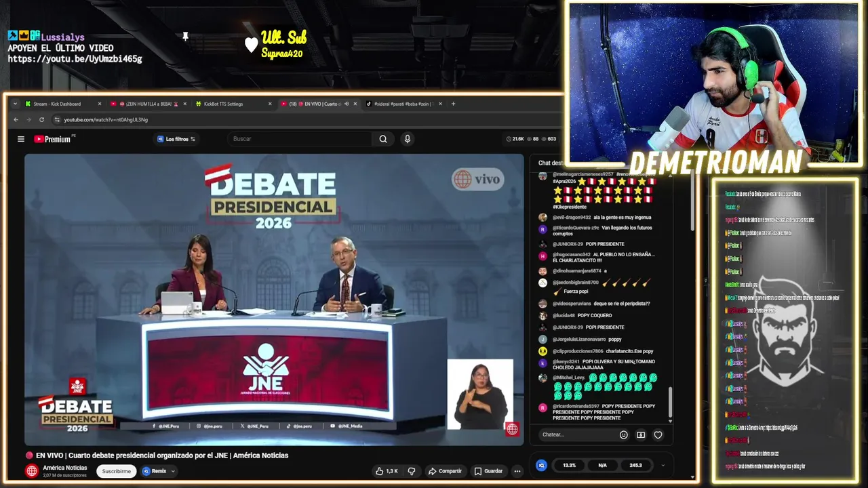Screen dimensions: 868x488
Task: Click the live chat scrollbar
Action: click(x=671, y=403)
